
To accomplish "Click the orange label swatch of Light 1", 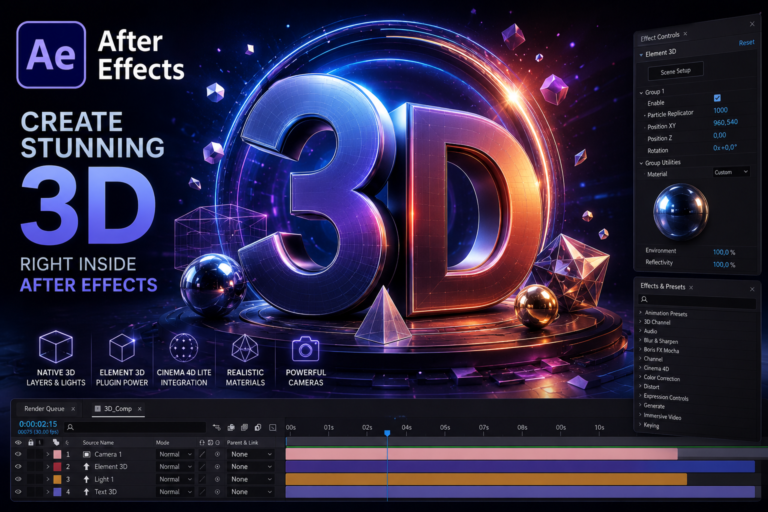I will point(57,479).
